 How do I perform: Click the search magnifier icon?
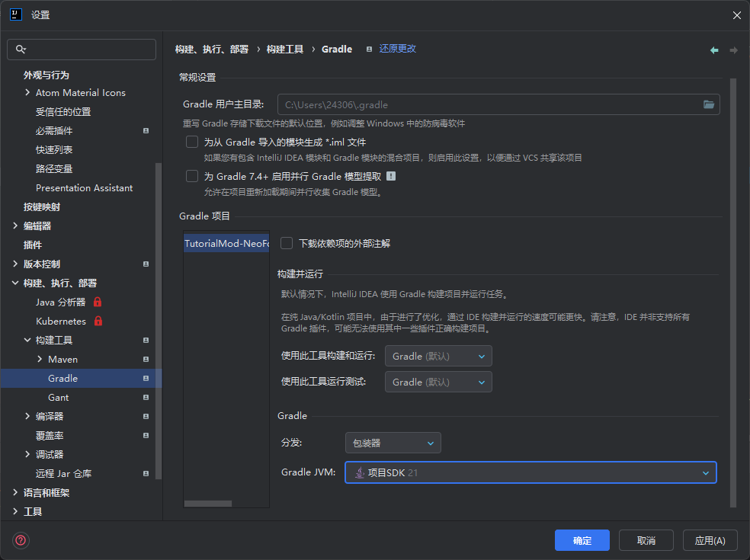21,50
